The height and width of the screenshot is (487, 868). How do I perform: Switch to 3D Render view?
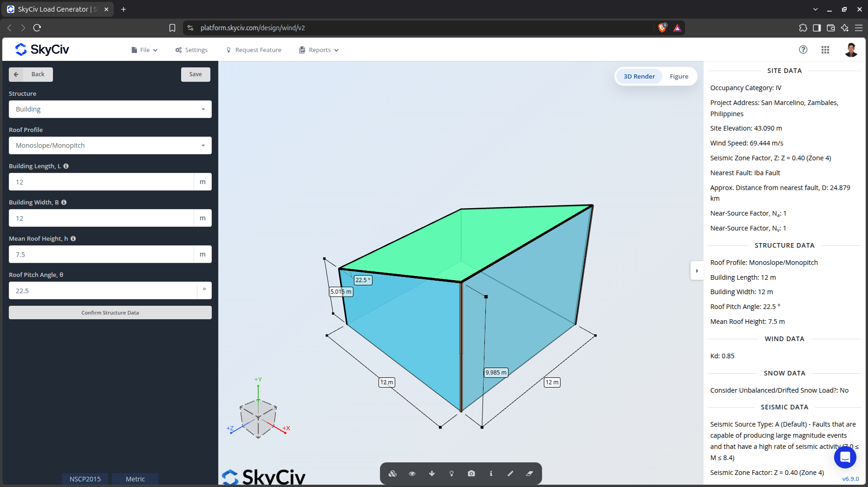tap(639, 76)
